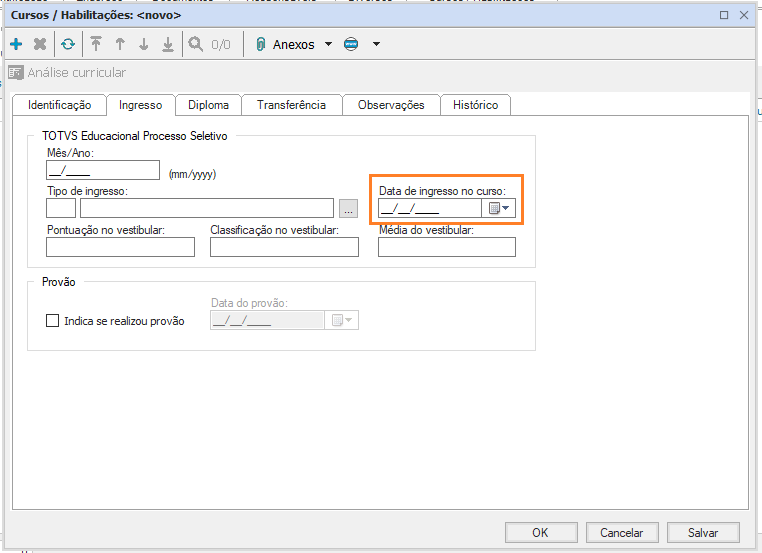Switch to the Identificação tab
This screenshot has width=762, height=553.
click(59, 105)
